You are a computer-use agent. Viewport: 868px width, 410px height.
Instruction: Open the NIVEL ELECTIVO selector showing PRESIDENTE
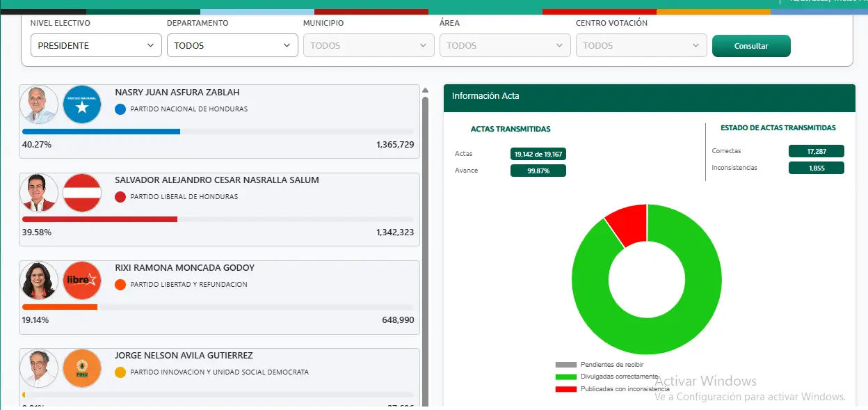pyautogui.click(x=96, y=45)
